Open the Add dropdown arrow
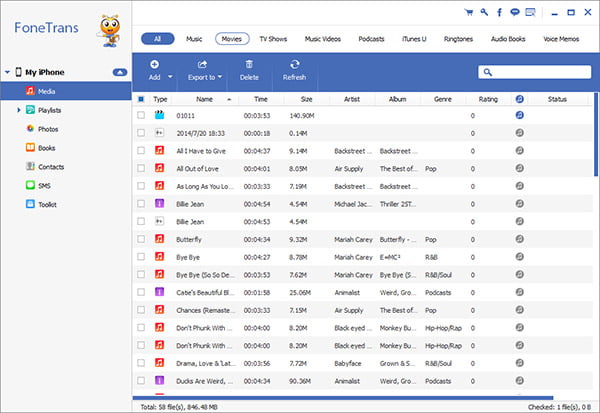 click(x=170, y=77)
